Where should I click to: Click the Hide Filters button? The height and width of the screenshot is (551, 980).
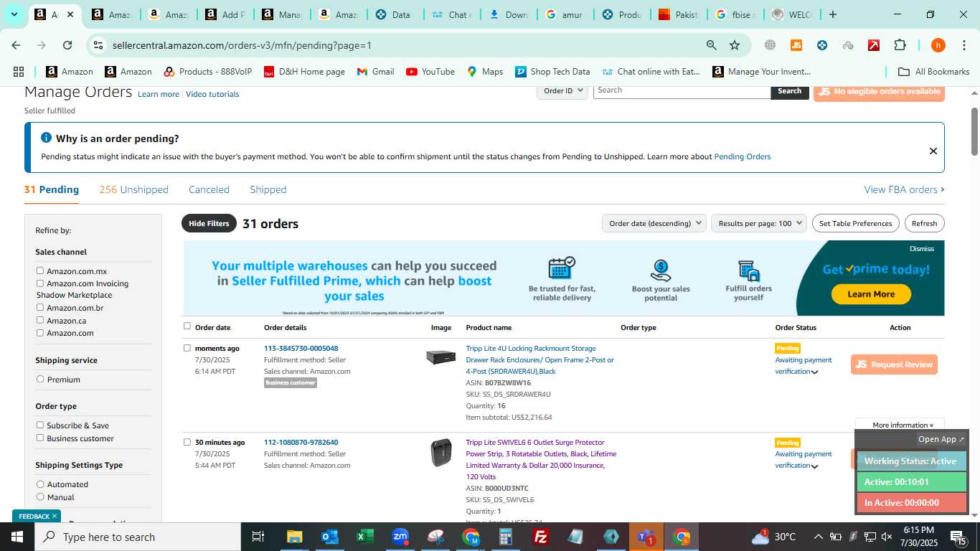tap(209, 223)
